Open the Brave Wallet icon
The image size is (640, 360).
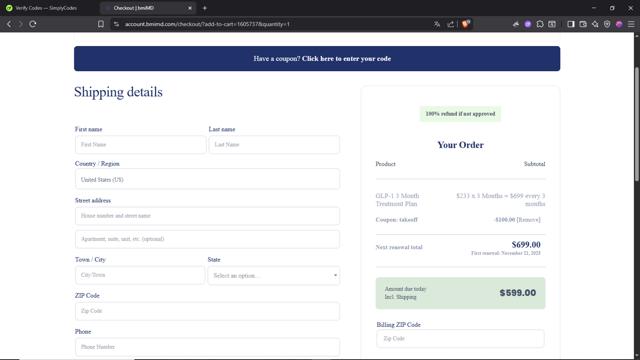click(583, 24)
